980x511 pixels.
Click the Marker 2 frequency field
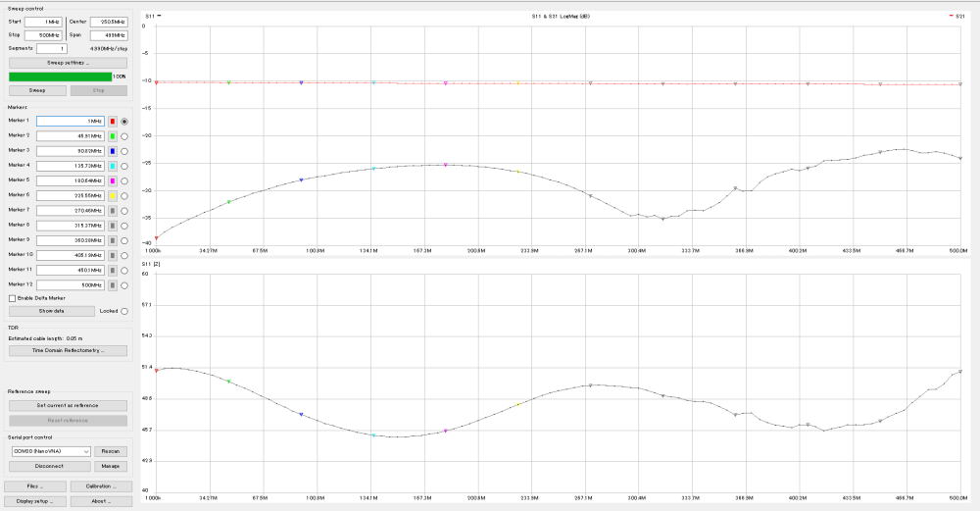click(70, 135)
